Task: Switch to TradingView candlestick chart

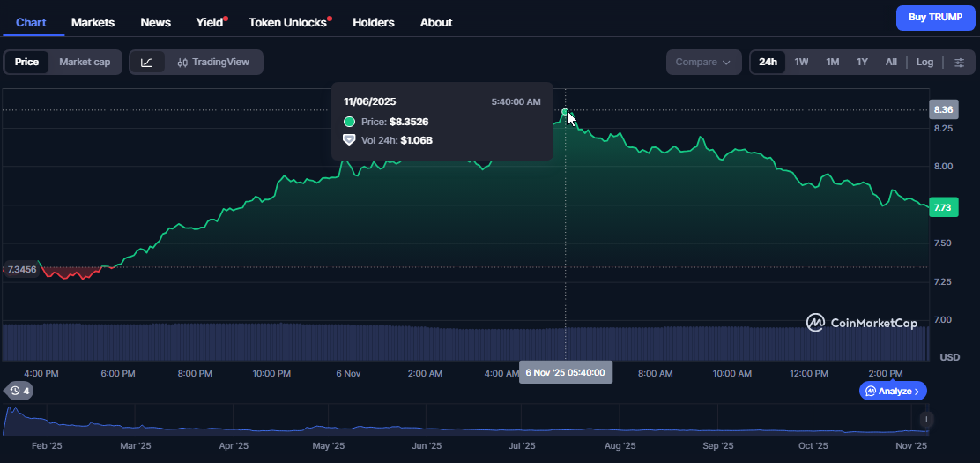Action: coord(213,63)
